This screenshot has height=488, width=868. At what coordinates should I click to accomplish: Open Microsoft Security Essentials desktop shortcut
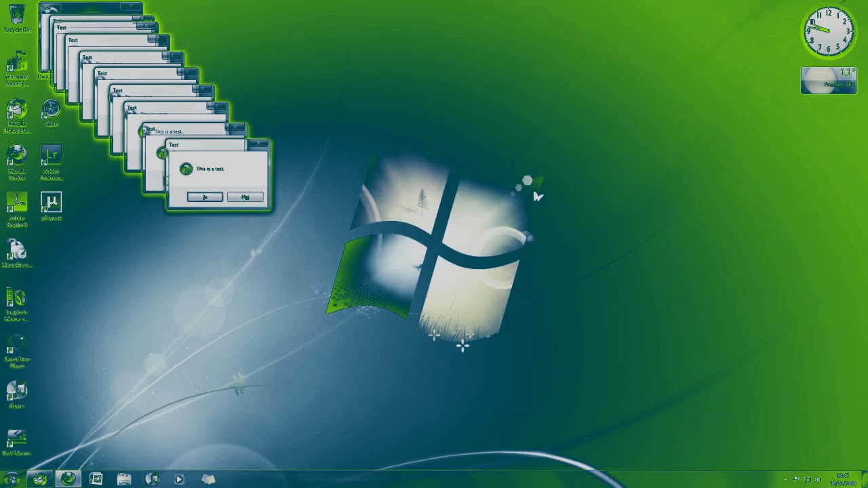click(x=17, y=69)
